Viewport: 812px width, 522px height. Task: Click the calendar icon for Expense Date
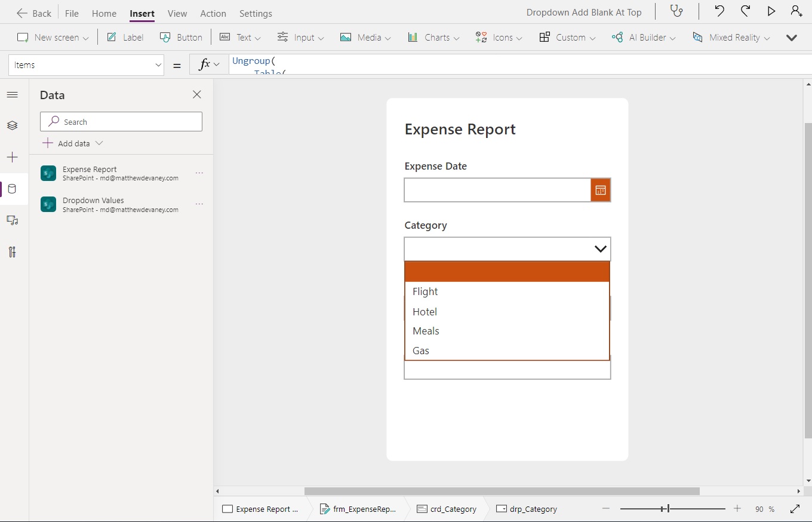(x=601, y=190)
